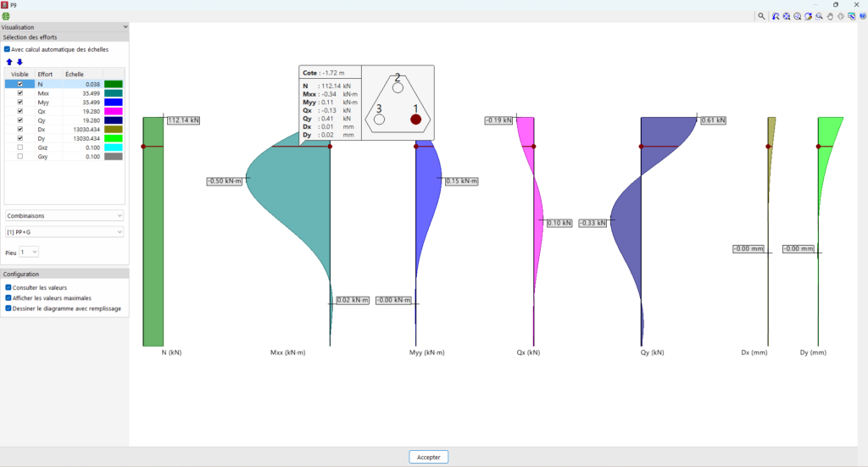This screenshot has height=467, width=868.
Task: Select the hand pan tool
Action: click(x=830, y=17)
